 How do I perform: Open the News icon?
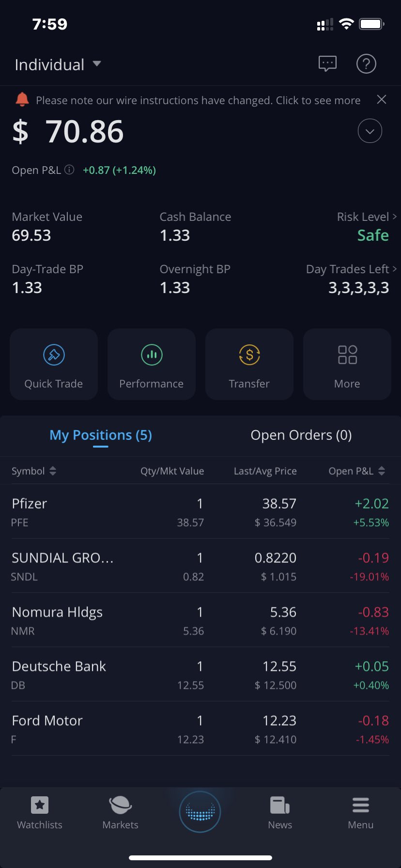tap(280, 806)
